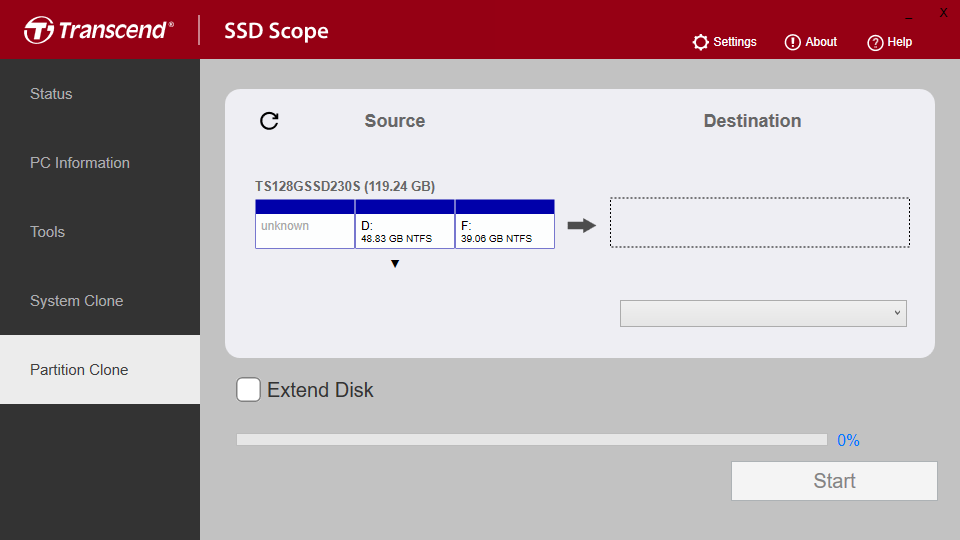Open the About information icon

[x=792, y=42]
